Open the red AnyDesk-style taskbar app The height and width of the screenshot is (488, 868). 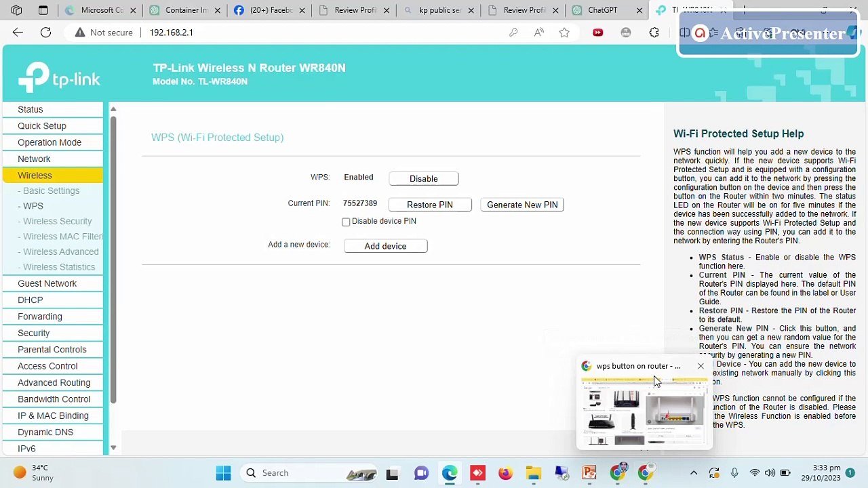[477, 473]
